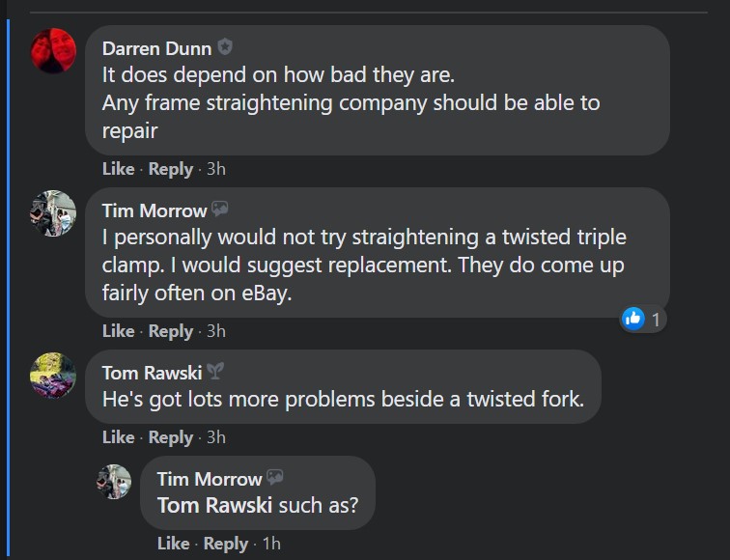Click badge icon next to first Tim Morrow
The height and width of the screenshot is (560, 730).
click(x=220, y=209)
